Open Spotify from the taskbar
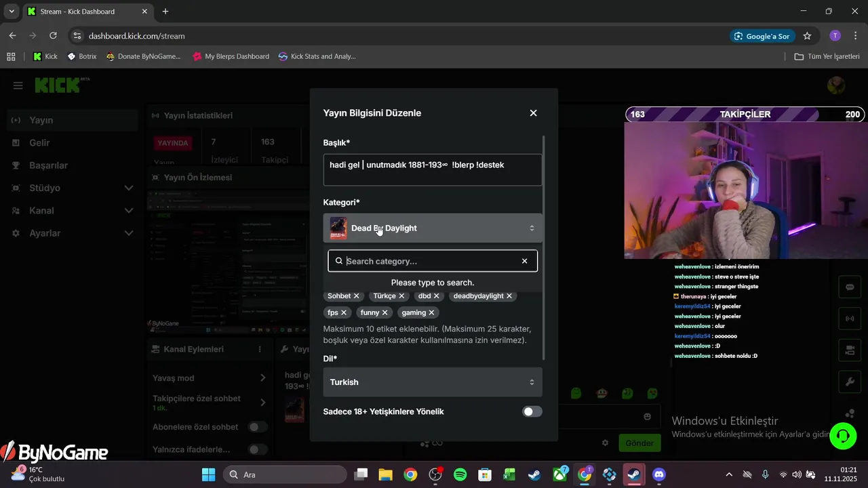Image resolution: width=868 pixels, height=488 pixels. (x=460, y=474)
